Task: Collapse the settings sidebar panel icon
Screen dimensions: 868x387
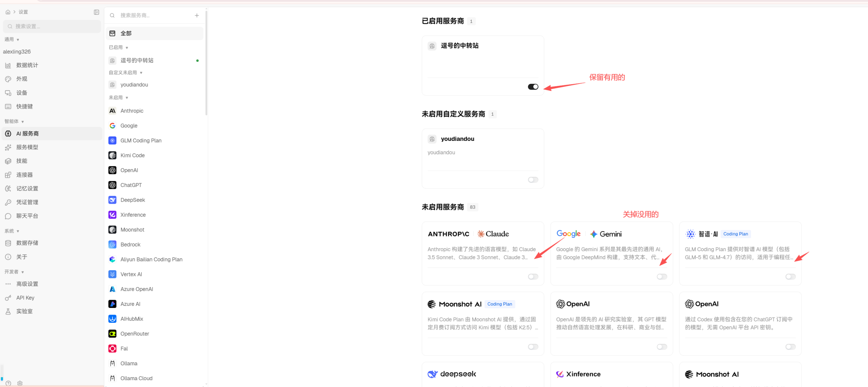Action: [x=97, y=12]
